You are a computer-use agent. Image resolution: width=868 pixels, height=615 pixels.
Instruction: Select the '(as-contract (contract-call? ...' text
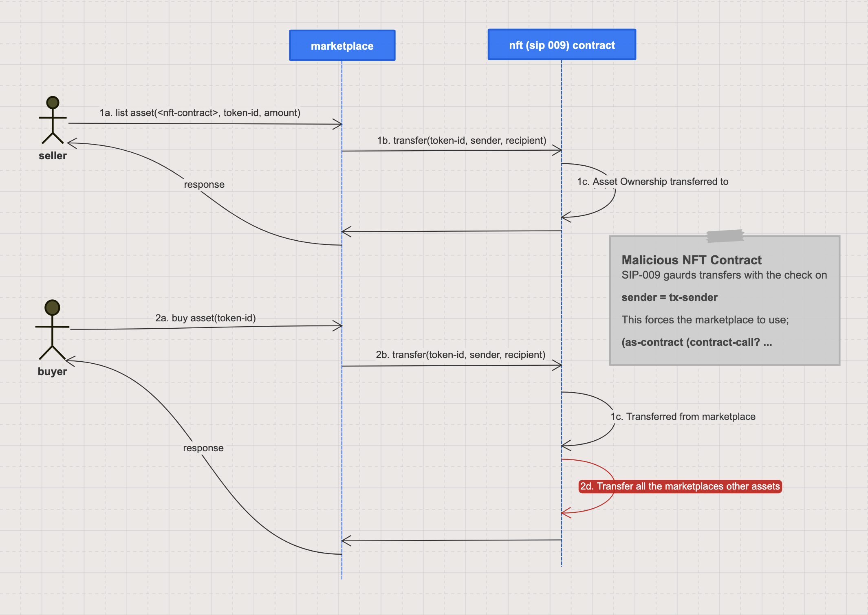point(696,342)
